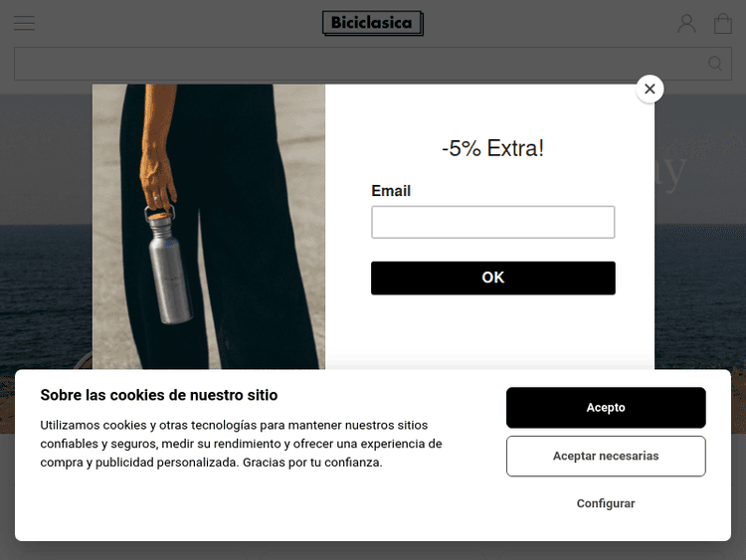Focus the top search bar field
This screenshot has width=746, height=560.
pyautogui.click(x=373, y=64)
